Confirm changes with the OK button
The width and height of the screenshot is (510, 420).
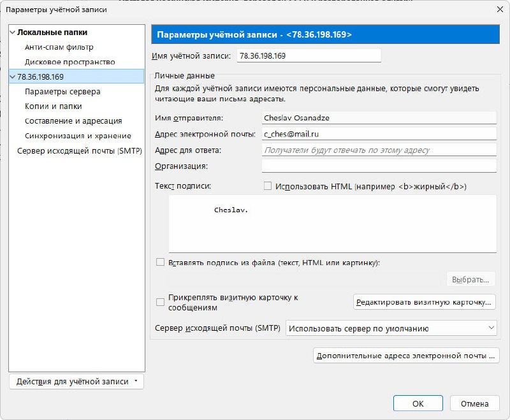click(418, 403)
